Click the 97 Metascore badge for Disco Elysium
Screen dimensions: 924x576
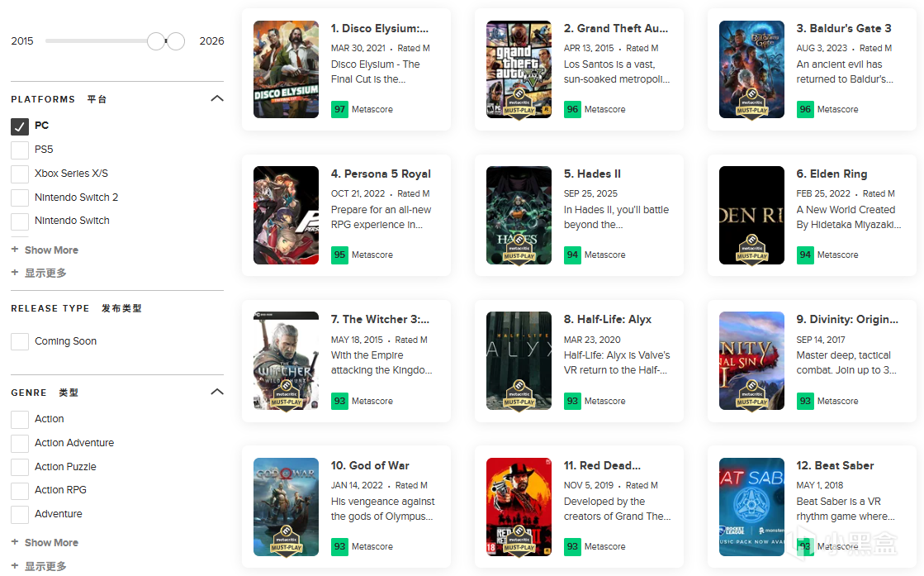click(x=339, y=109)
